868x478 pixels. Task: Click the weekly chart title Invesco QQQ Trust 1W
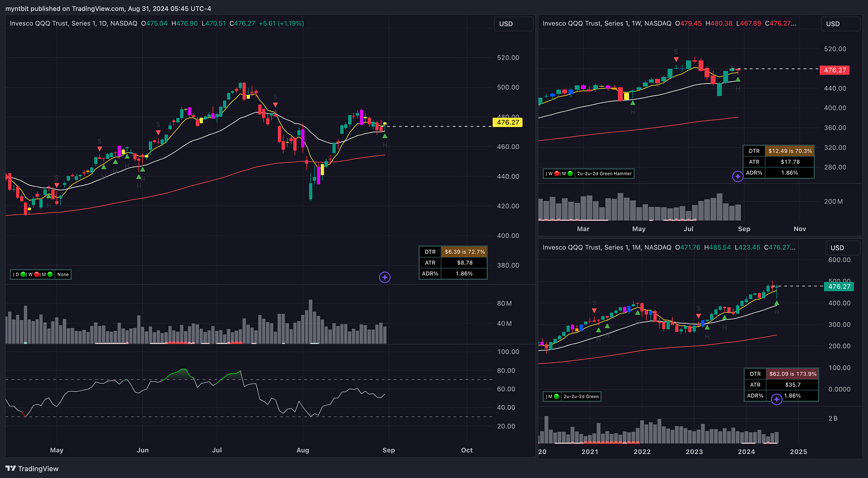(x=607, y=23)
